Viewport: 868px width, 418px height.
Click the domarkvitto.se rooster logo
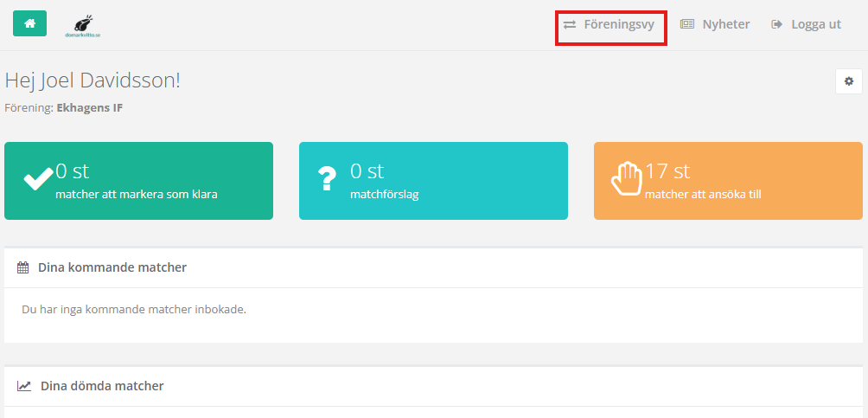click(83, 26)
